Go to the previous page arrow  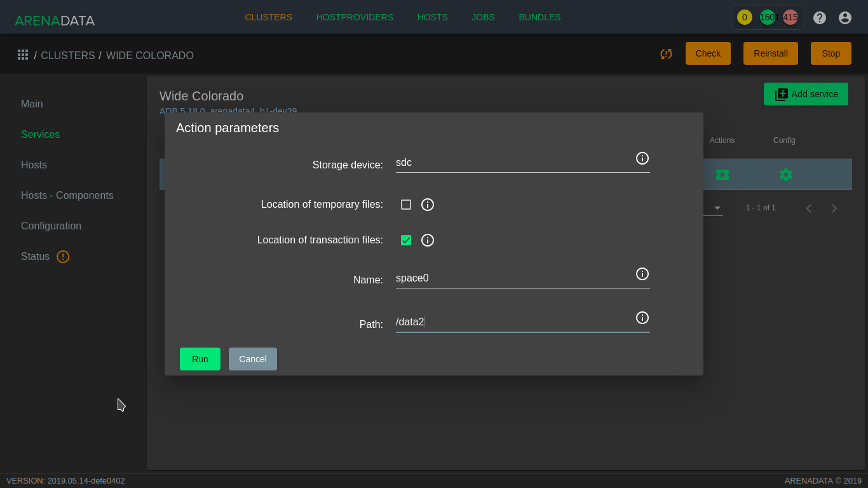point(809,208)
